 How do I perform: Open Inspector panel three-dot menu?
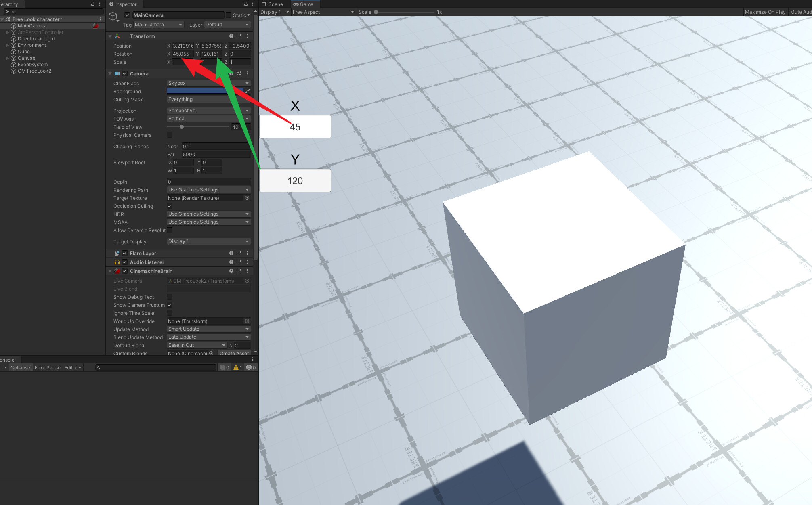[253, 4]
